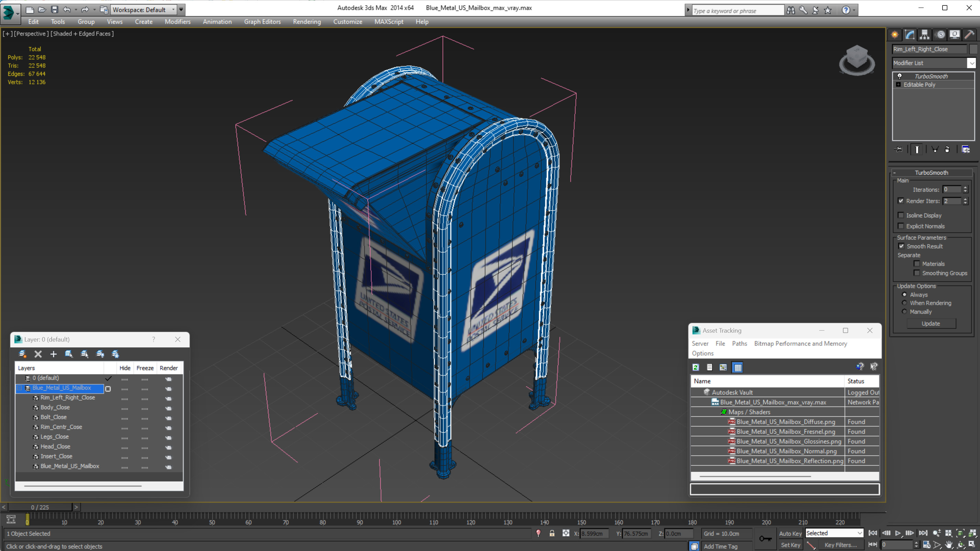This screenshot has width=980, height=551.
Task: Open the Utilities command panel tab
Action: tap(969, 35)
